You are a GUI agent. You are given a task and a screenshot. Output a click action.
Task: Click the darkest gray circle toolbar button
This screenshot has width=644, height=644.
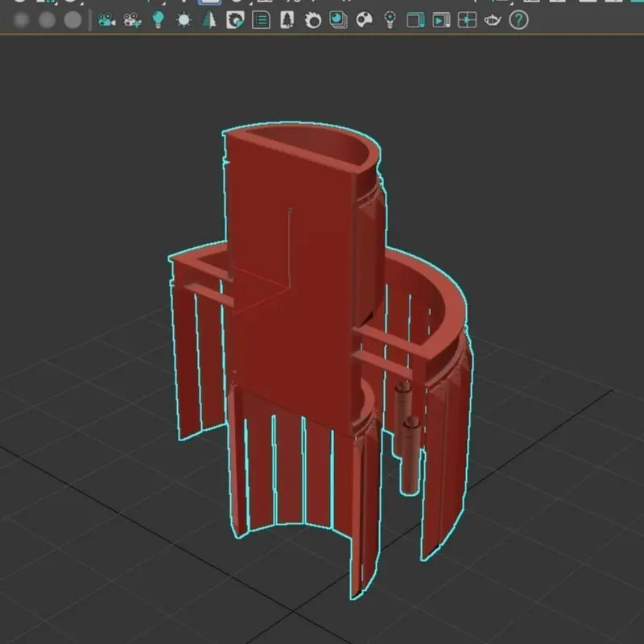coord(22,19)
